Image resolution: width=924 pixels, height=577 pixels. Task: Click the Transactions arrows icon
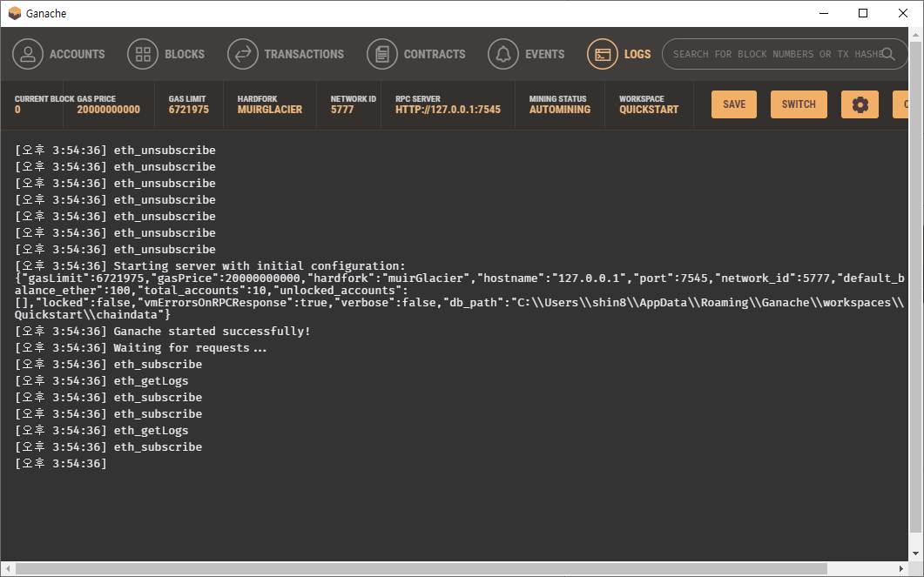click(x=243, y=54)
